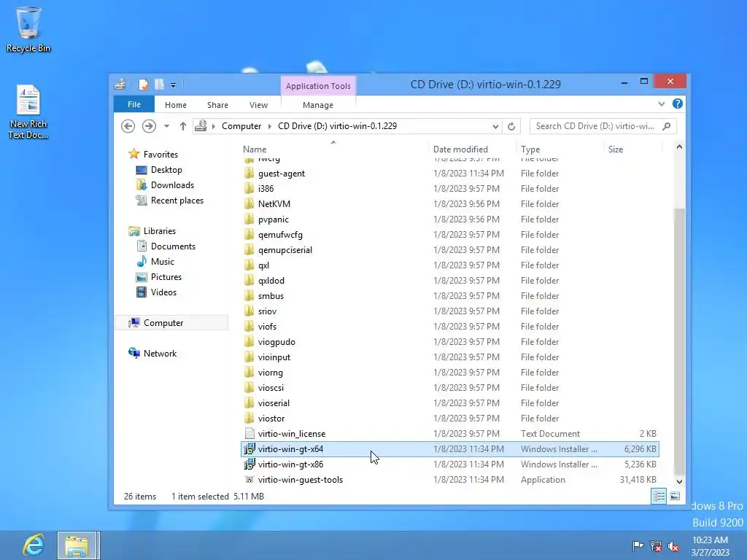Open Music library in navigation pane
This screenshot has width=747, height=560.
tap(163, 262)
